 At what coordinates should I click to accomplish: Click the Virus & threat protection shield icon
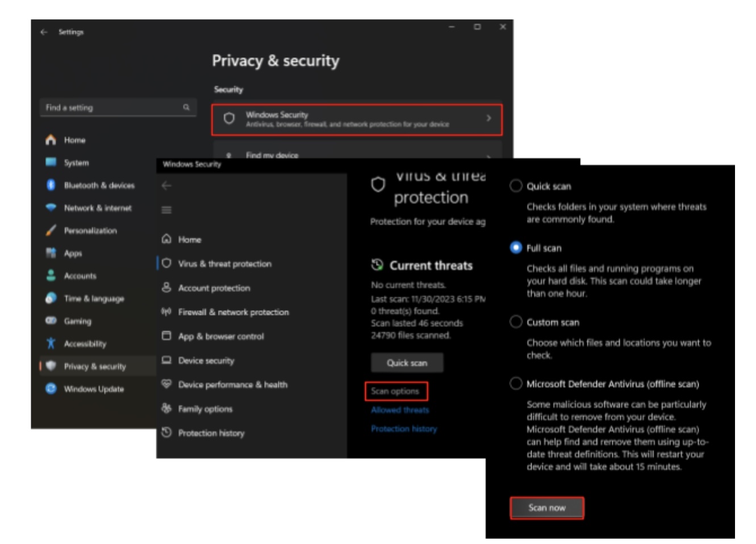pos(166,263)
